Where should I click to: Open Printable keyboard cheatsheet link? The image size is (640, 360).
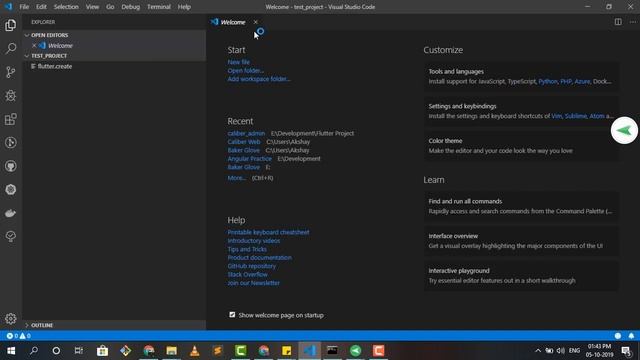268,232
